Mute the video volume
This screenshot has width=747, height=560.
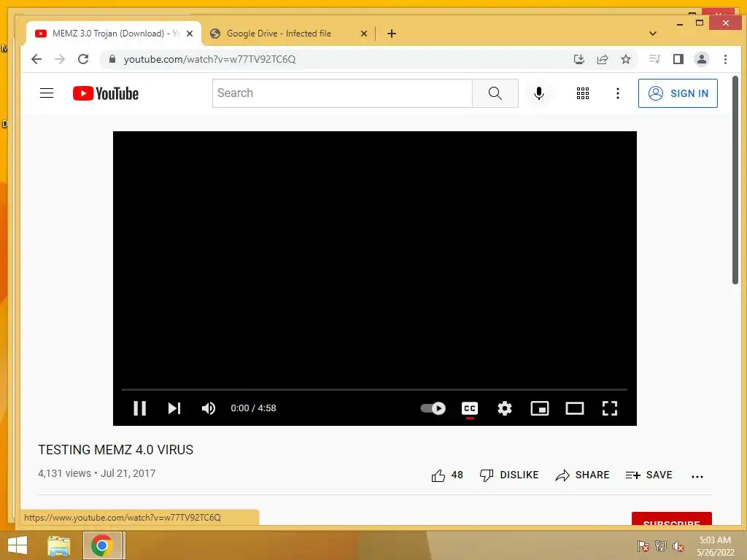209,408
